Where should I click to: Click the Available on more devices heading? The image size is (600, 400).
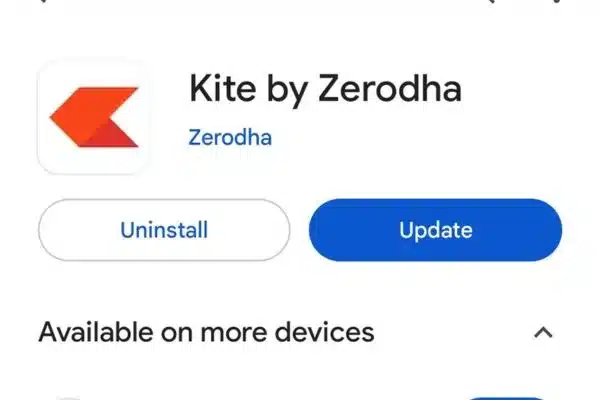click(207, 332)
